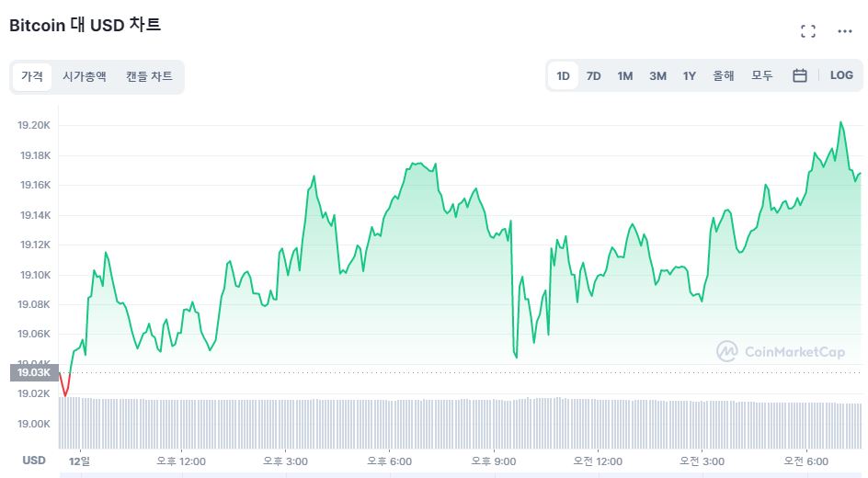This screenshot has width=868, height=478.
Task: Open the three-dot more options menu
Action: coord(845,31)
